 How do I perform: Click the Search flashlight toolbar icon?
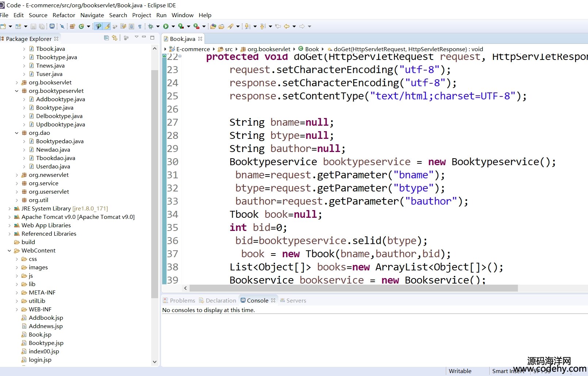coord(230,26)
